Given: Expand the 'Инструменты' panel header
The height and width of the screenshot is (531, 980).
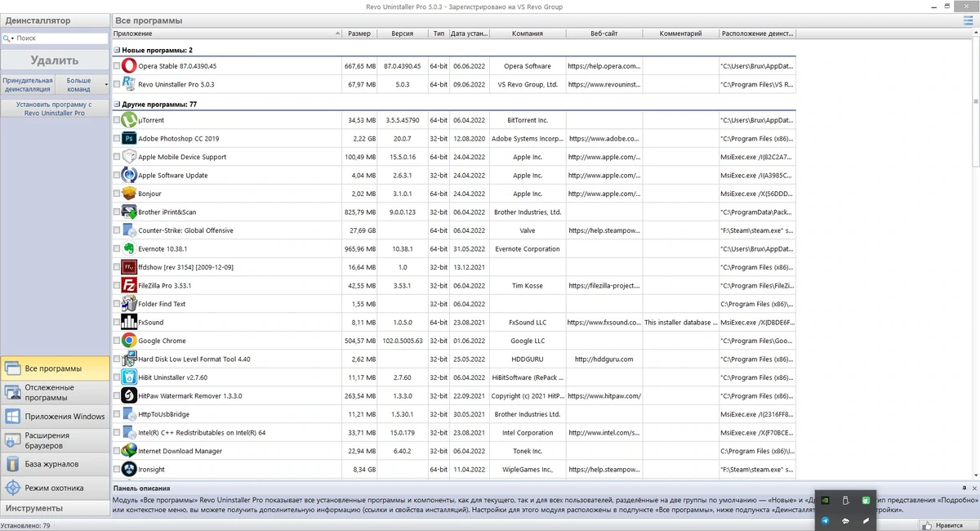Looking at the screenshot, I should (55, 508).
